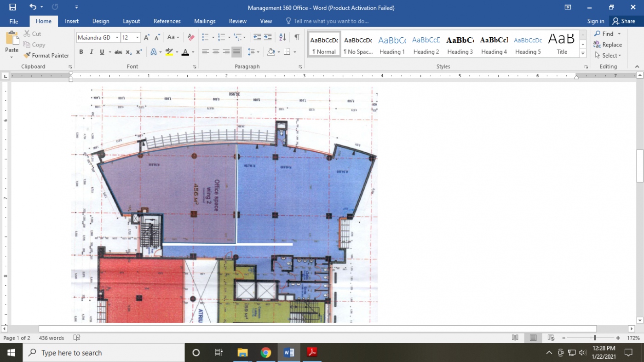The width and height of the screenshot is (644, 362).
Task: Apply strikethrough formatting
Action: 118,52
